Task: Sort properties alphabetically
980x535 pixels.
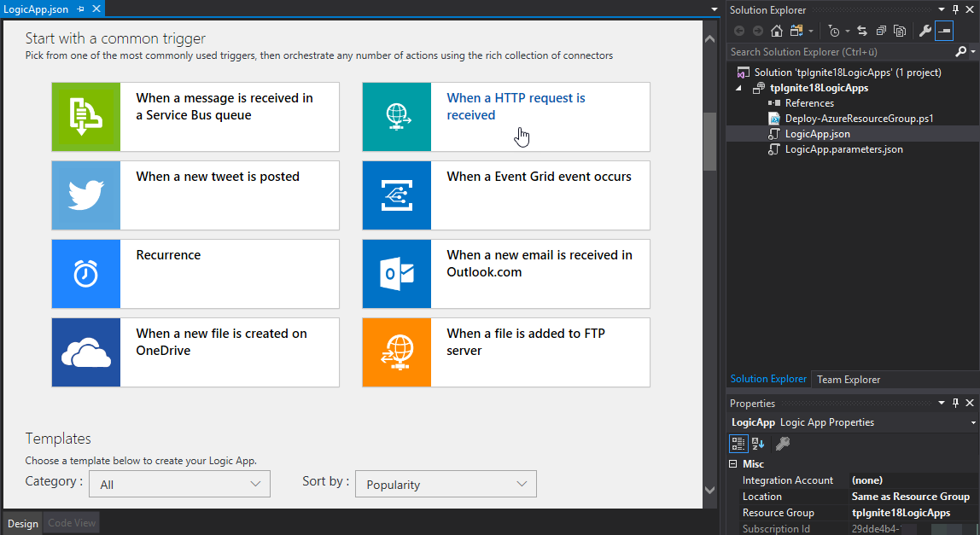Action: point(758,443)
